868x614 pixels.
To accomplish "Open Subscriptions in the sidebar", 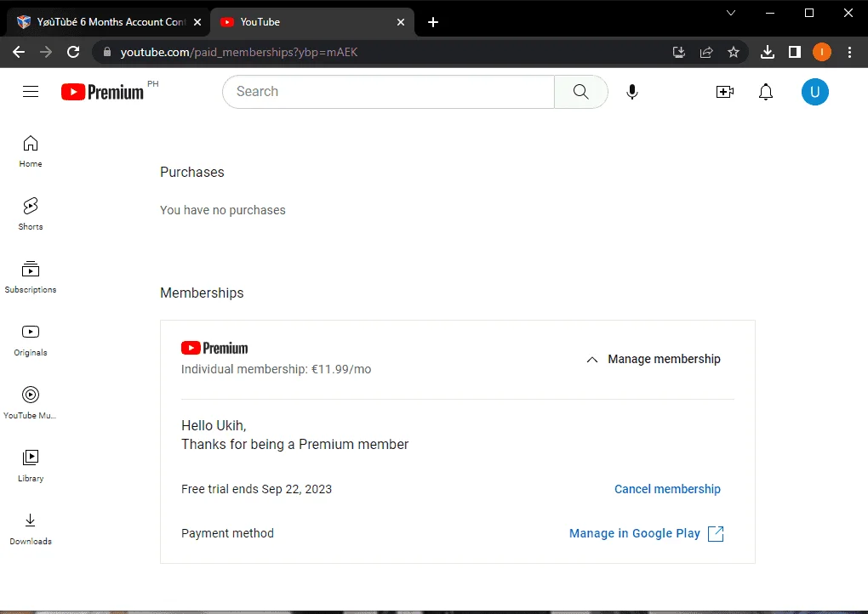I will pyautogui.click(x=31, y=277).
